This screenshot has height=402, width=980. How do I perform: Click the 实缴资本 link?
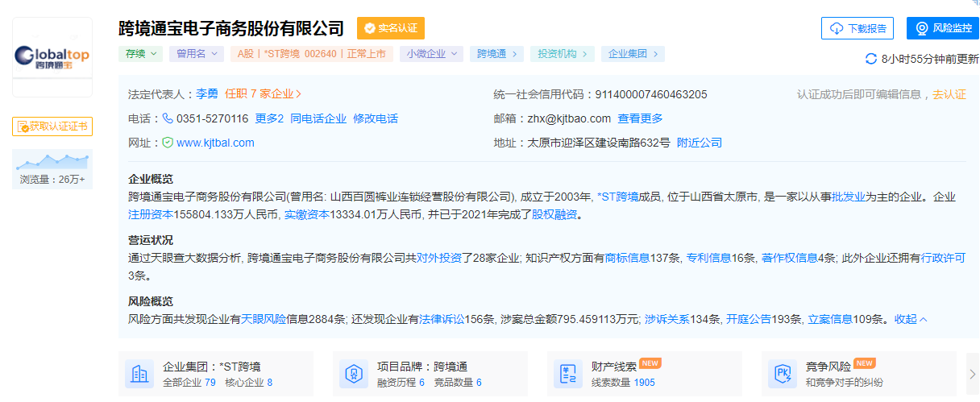[x=307, y=214]
